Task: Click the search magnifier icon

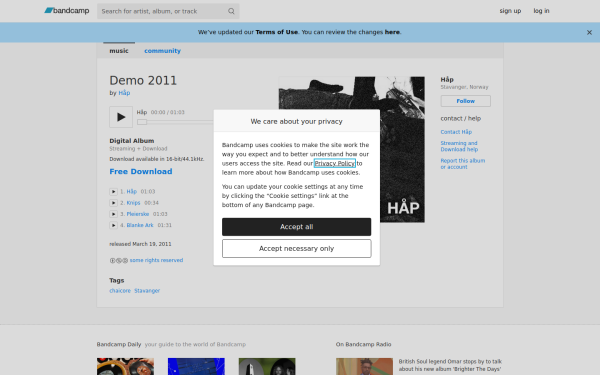Action: (231, 11)
